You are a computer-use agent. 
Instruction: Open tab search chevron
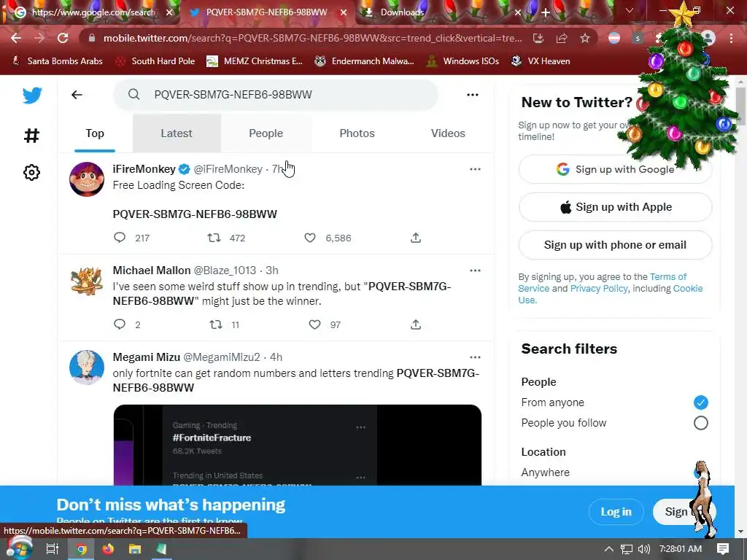(x=630, y=10)
